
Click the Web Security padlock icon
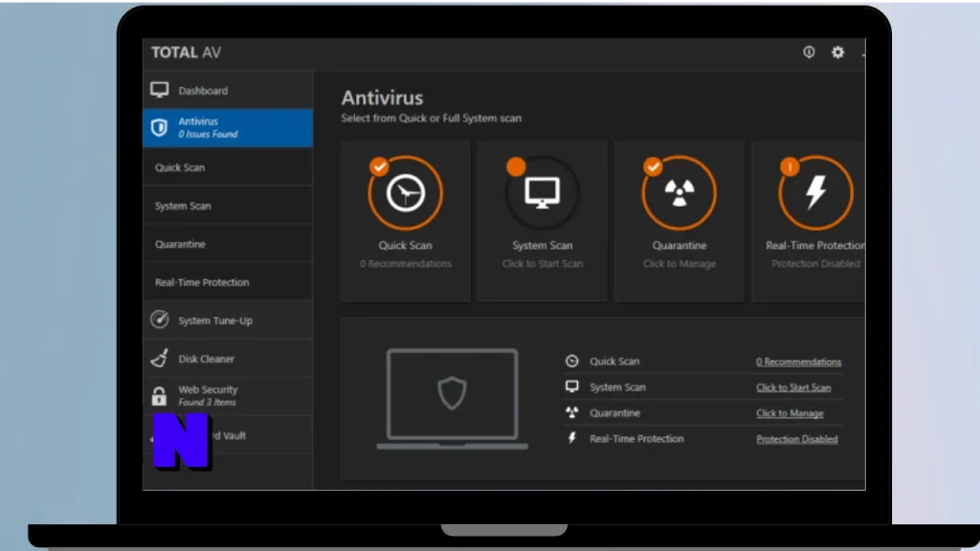(160, 396)
